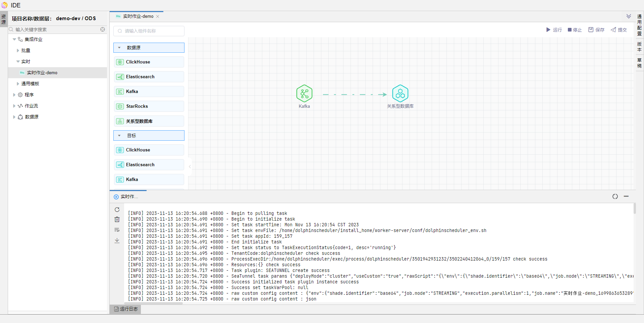644x323 pixels.
Task: Open the 运行日志 tab
Action: point(125,309)
